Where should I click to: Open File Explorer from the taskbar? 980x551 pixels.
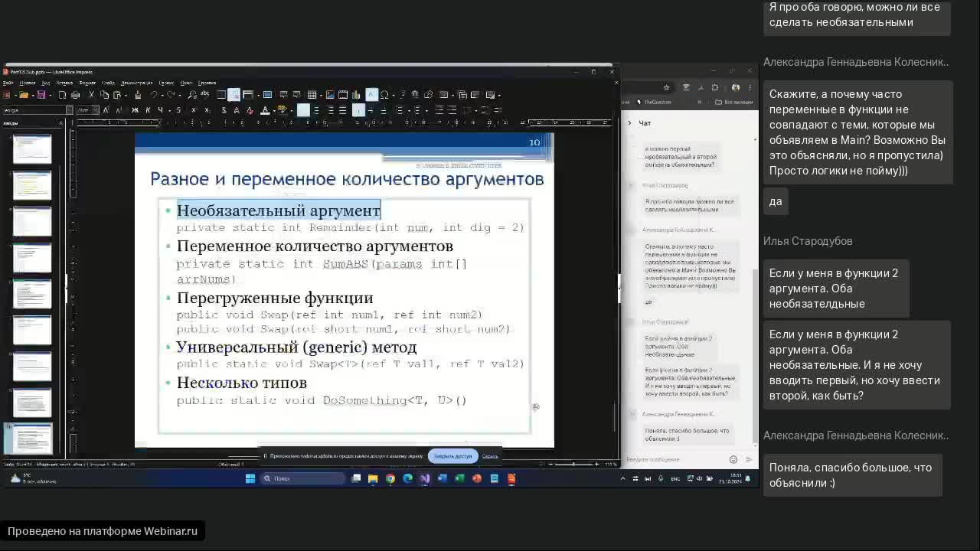pyautogui.click(x=373, y=478)
